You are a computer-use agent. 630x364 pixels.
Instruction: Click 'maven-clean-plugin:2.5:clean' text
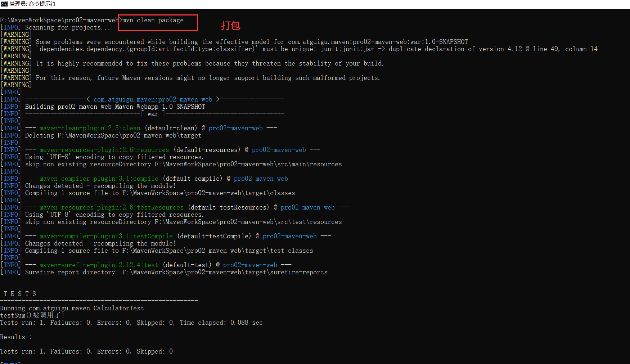tap(90, 128)
